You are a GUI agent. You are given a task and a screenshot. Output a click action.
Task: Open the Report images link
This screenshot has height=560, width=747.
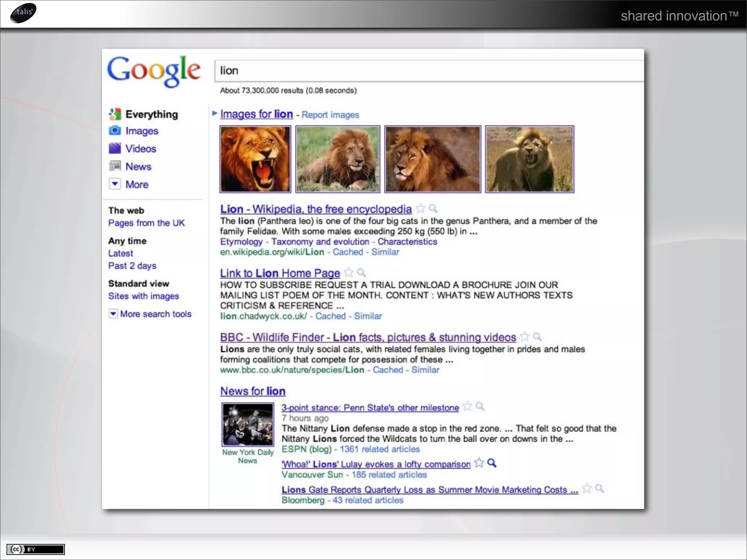pyautogui.click(x=330, y=115)
